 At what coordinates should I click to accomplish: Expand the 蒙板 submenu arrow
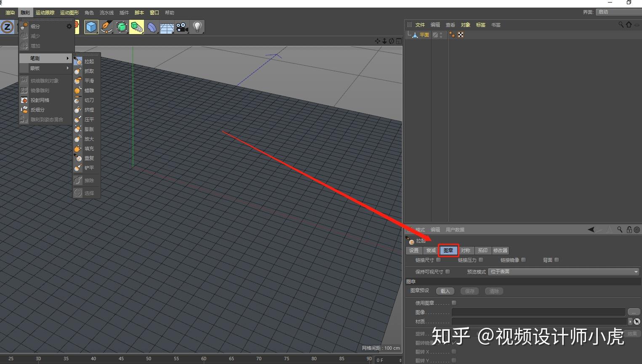[x=67, y=68]
